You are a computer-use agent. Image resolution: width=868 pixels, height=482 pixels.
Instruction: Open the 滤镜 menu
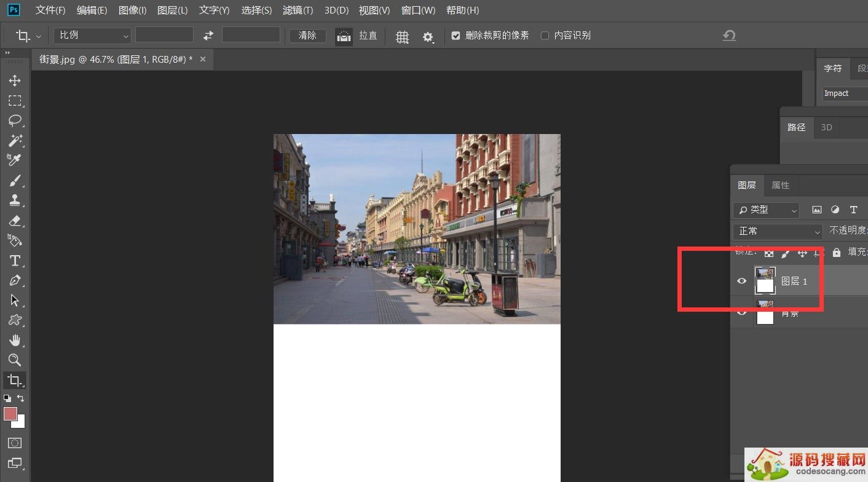[298, 10]
